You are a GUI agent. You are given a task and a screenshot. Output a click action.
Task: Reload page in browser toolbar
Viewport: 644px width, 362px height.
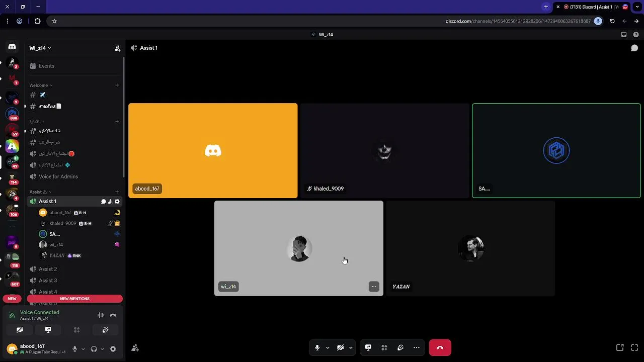612,21
